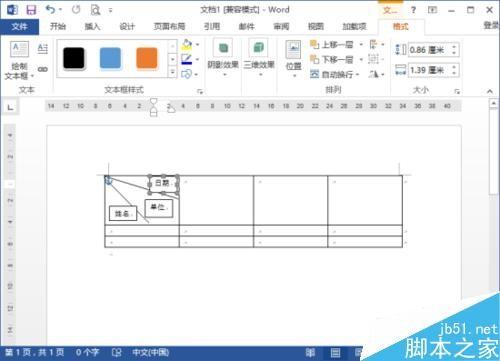Undo the last action

tap(51, 10)
